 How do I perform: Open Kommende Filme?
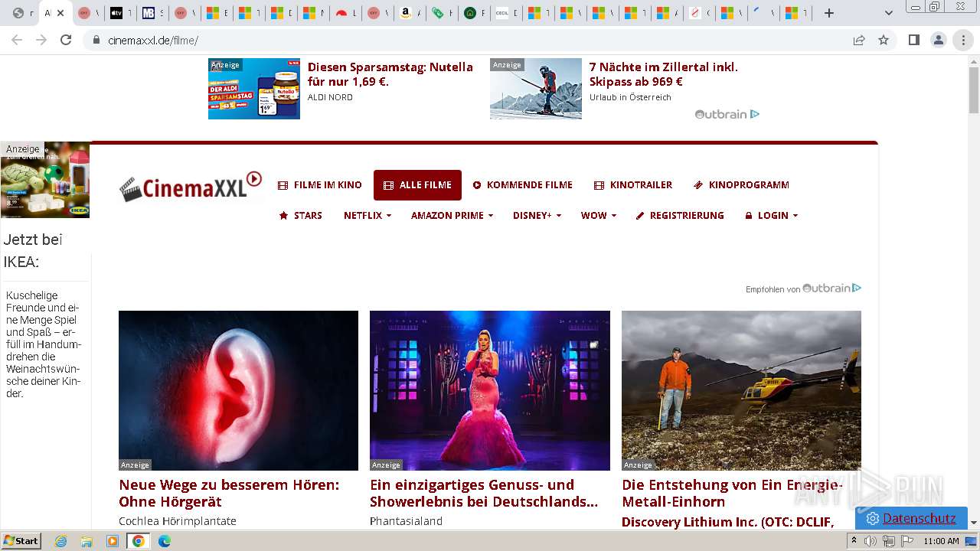[523, 185]
